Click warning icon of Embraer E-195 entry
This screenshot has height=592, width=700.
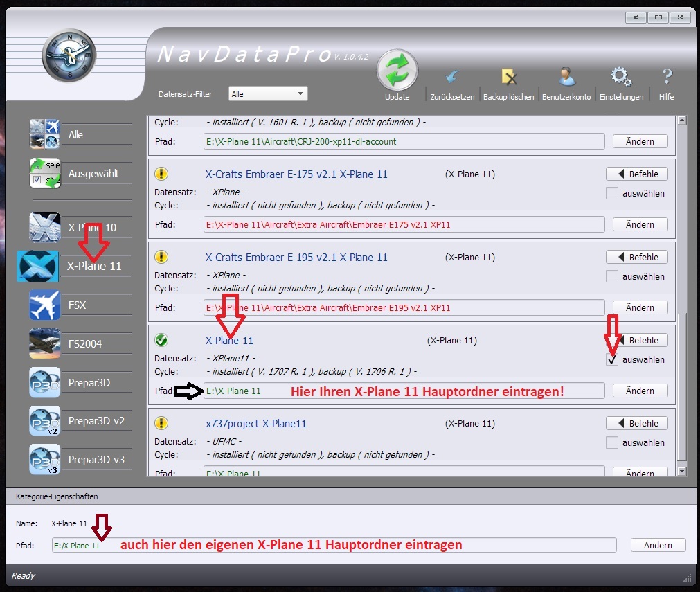[x=161, y=257]
